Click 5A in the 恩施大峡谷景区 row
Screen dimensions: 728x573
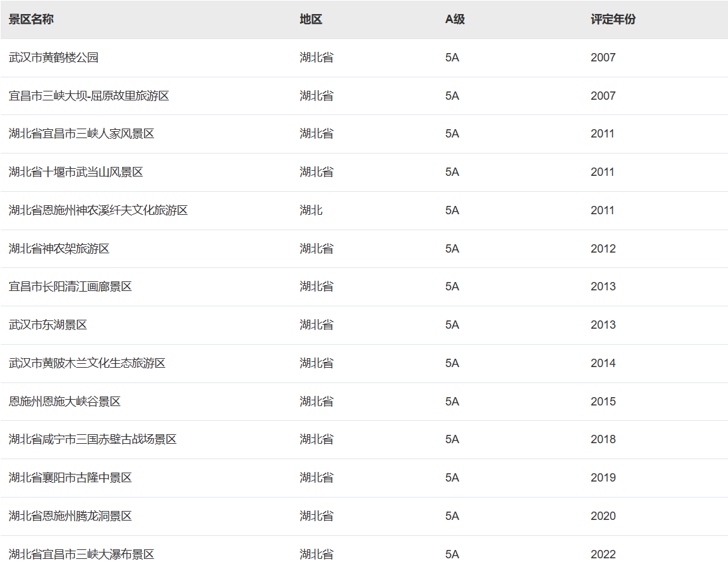click(452, 402)
